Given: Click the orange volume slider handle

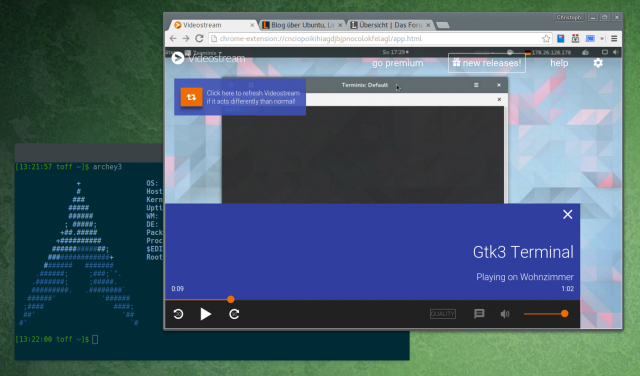Looking at the screenshot, I should (564, 314).
